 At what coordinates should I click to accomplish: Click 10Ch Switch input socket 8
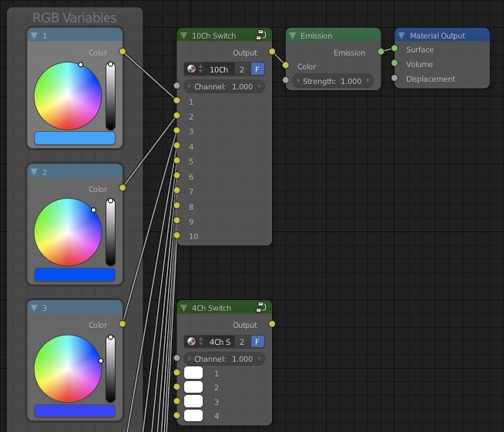coord(176,205)
